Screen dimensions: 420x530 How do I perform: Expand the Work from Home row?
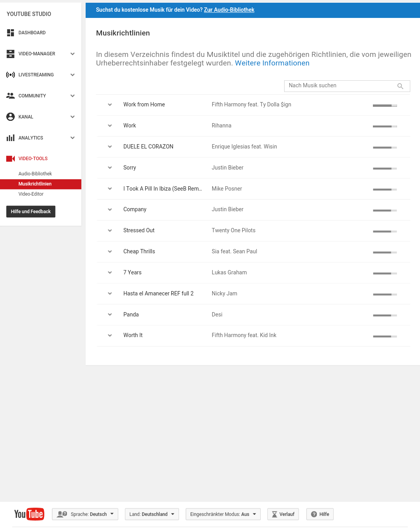[x=110, y=104]
